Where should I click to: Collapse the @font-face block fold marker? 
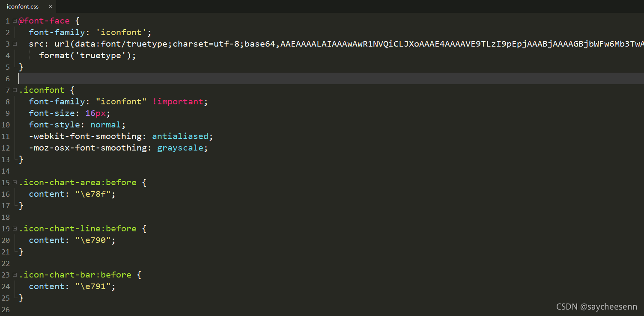15,21
